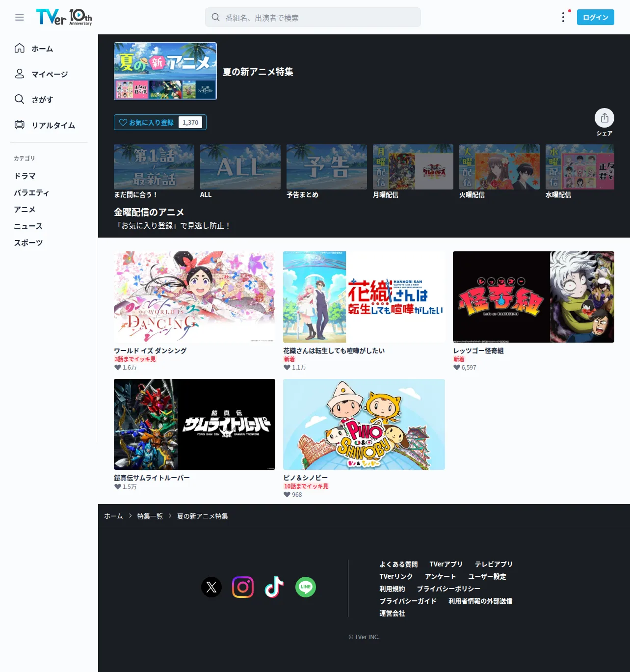630x672 pixels.
Task: Open リアルタイム from the sidebar
Action: [53, 125]
